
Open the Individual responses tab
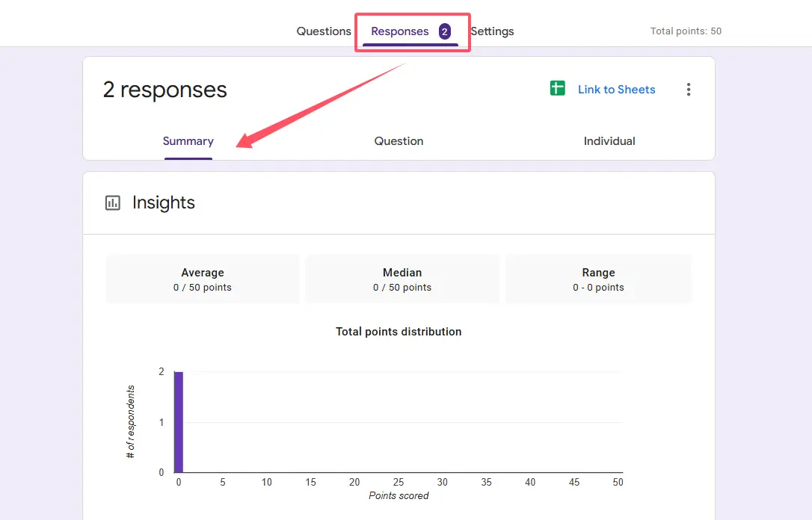[609, 141]
